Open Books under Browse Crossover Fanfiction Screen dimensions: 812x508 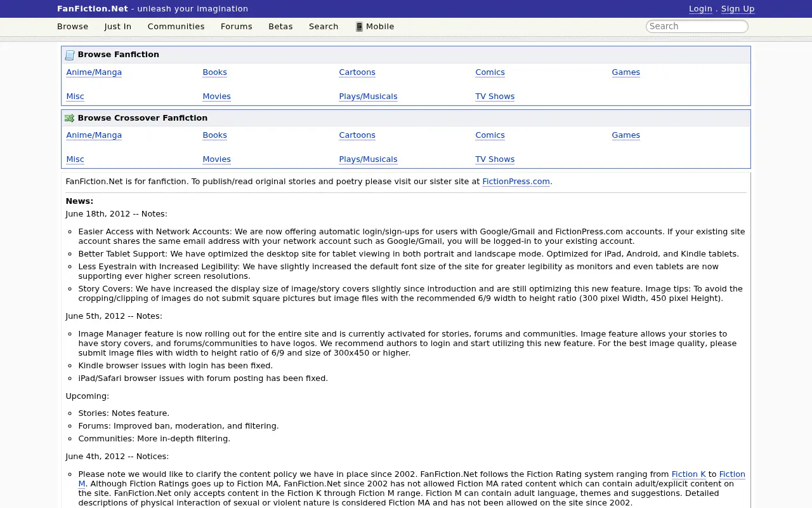tap(215, 135)
